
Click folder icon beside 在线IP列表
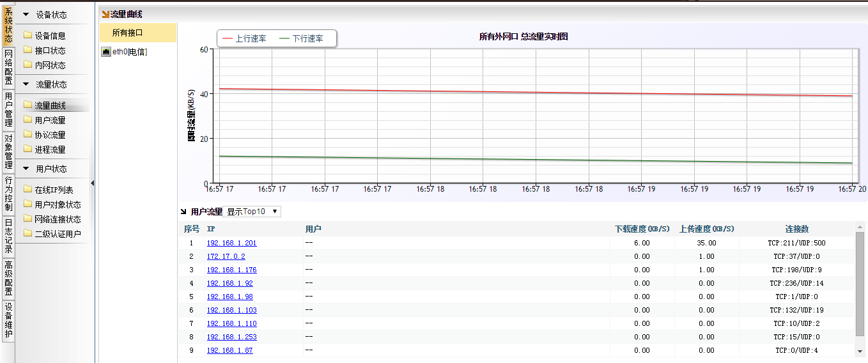(x=27, y=190)
